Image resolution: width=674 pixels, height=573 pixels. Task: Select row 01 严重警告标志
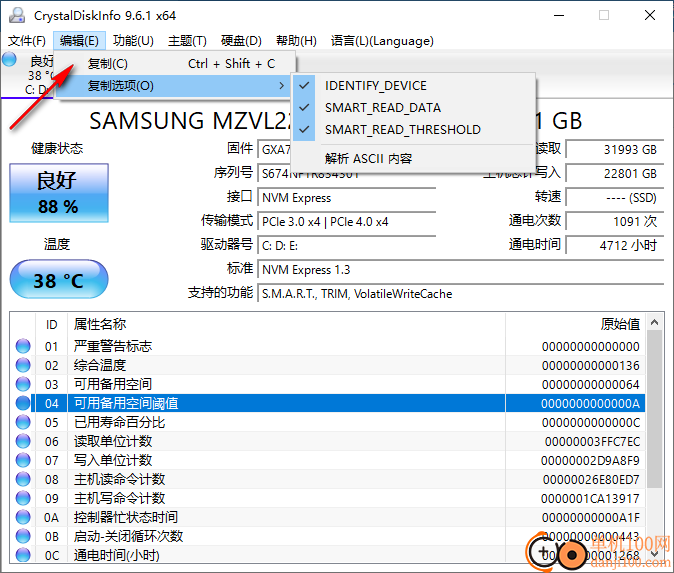click(x=328, y=346)
